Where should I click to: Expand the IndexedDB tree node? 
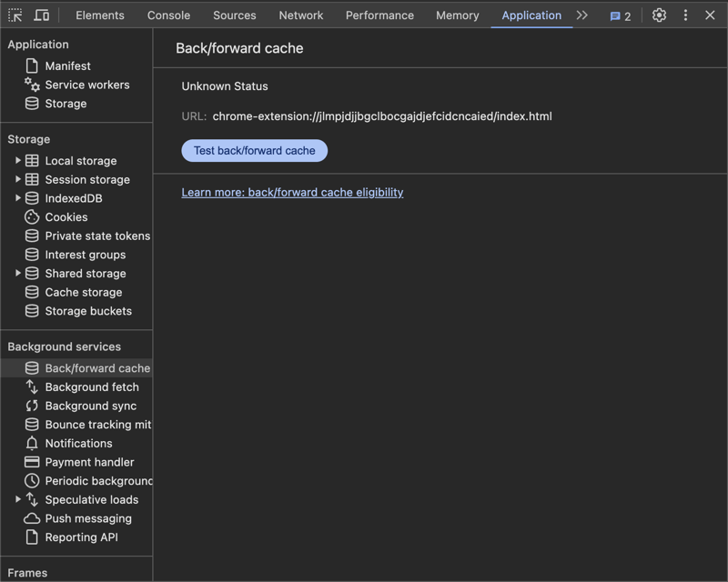(17, 198)
